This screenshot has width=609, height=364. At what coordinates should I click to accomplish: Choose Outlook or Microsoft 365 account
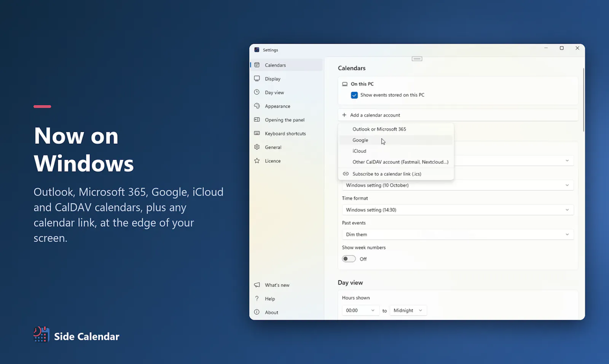tap(396, 129)
